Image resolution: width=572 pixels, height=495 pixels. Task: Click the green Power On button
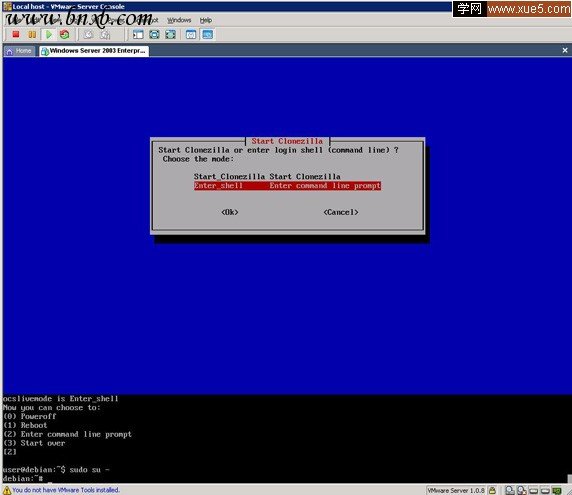point(49,35)
